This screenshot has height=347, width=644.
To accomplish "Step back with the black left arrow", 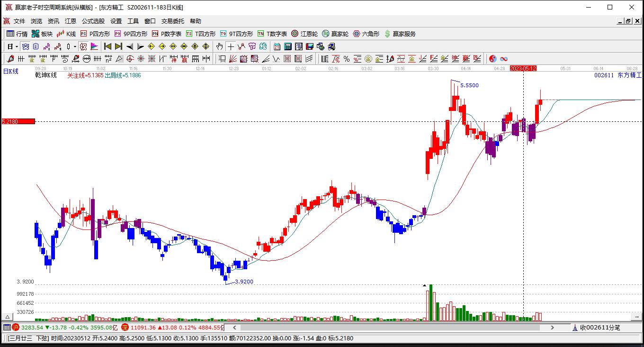I will tap(130, 46).
